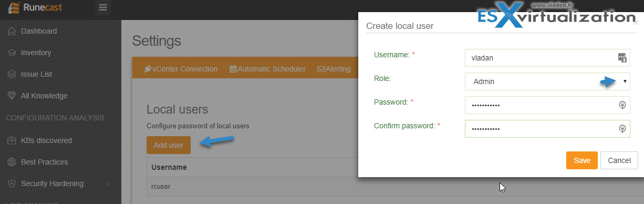Screen dimensions: 644x204
Task: Click the calendar icon on Automatic Scheduler
Action: [x=233, y=69]
